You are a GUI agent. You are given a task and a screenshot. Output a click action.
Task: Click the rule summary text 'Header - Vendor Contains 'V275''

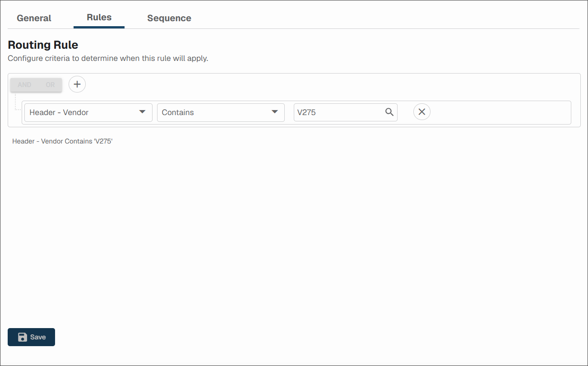[x=62, y=141]
